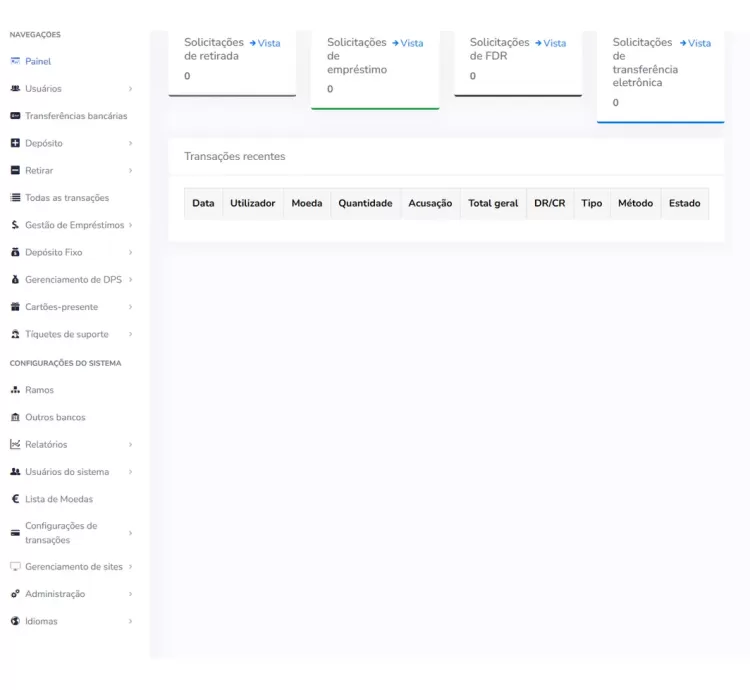
Task: Click the Moeda column header
Action: coord(307,203)
